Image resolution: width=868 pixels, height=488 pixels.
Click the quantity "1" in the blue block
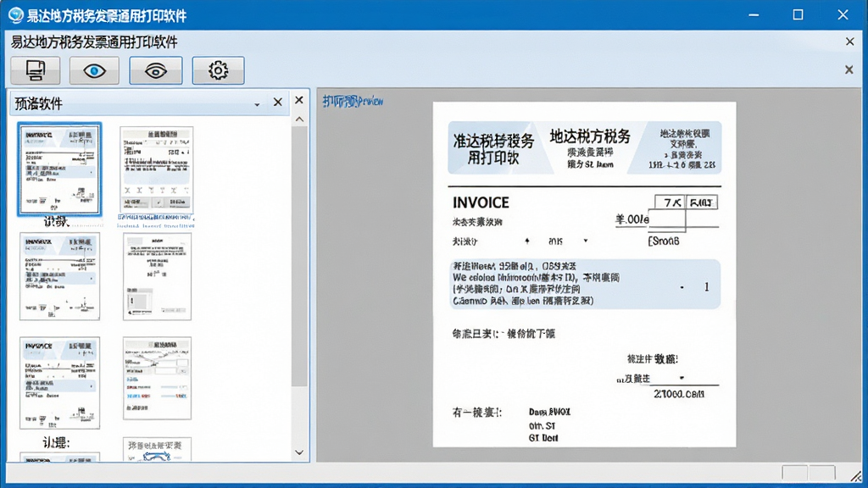click(x=706, y=286)
